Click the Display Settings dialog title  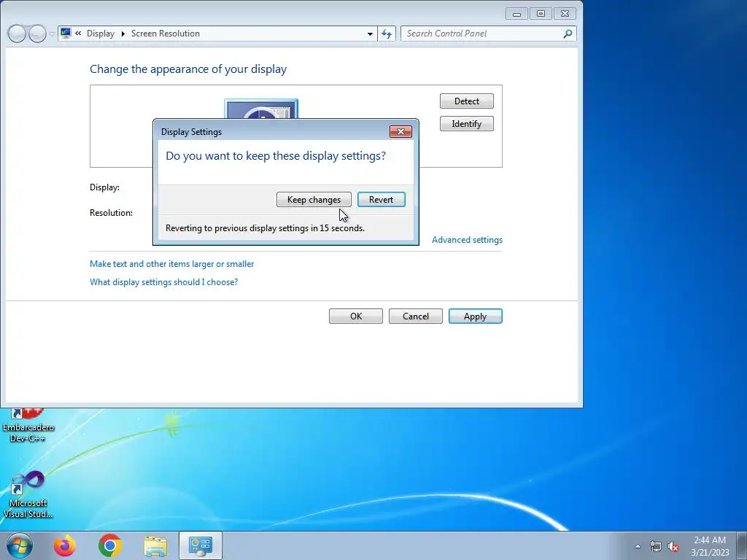coord(192,132)
